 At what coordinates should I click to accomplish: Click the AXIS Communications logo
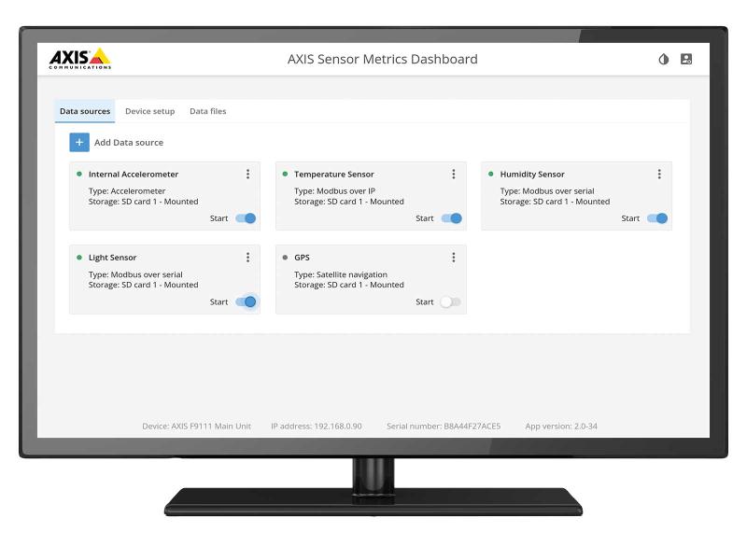[78, 58]
